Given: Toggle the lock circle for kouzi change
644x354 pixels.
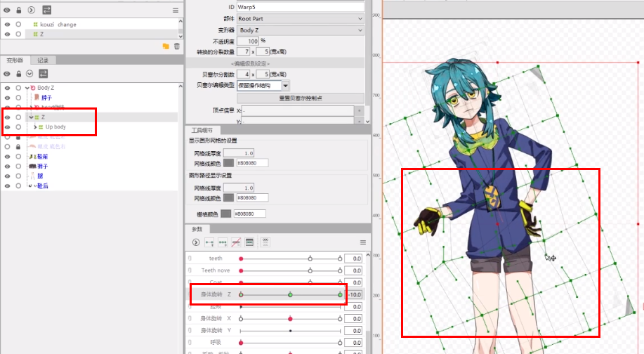Looking at the screenshot, I should click(x=18, y=25).
